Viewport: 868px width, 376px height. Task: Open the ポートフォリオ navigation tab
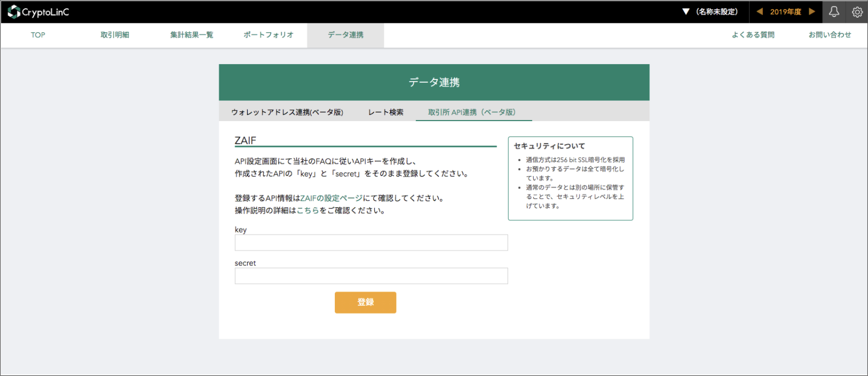point(269,35)
